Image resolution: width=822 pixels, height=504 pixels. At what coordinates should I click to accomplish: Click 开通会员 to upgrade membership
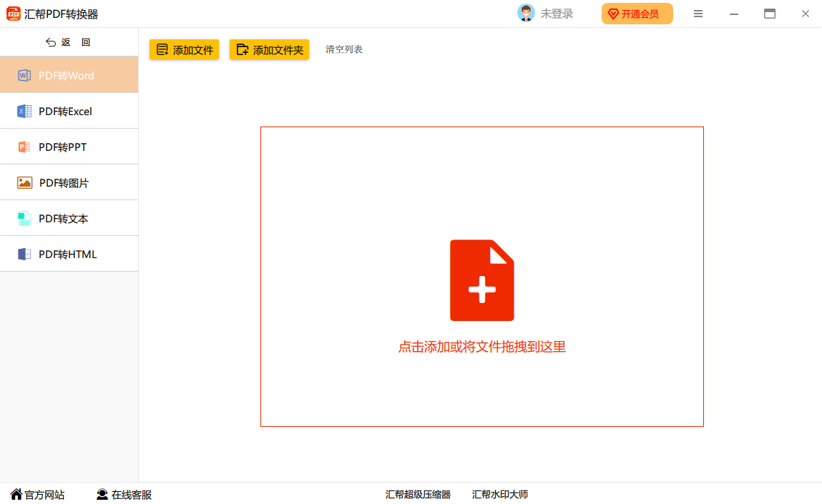(637, 14)
